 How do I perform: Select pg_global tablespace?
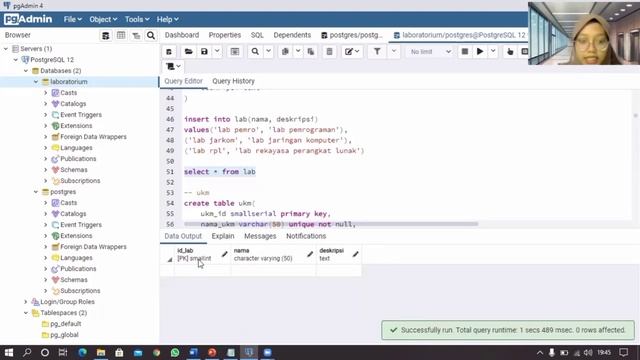[x=64, y=335]
